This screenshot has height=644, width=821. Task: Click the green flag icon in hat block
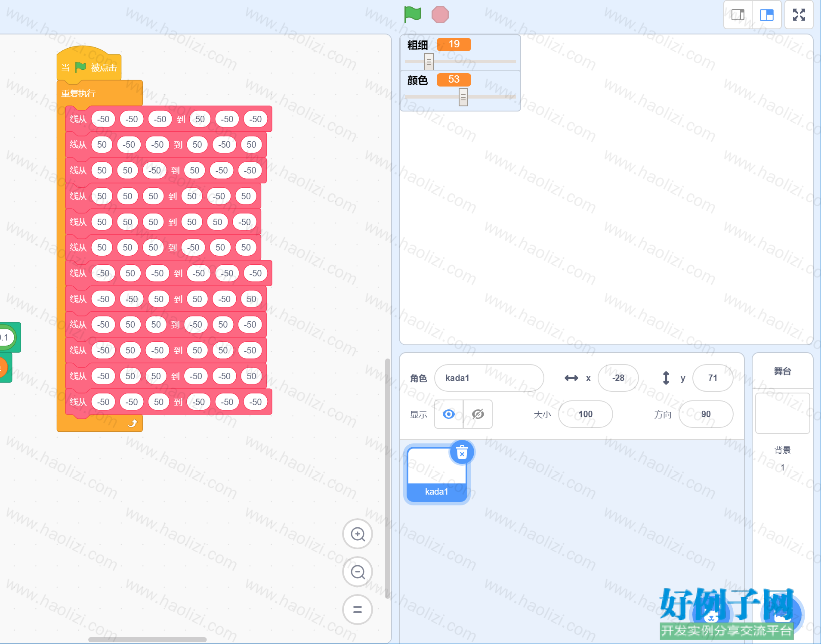80,67
